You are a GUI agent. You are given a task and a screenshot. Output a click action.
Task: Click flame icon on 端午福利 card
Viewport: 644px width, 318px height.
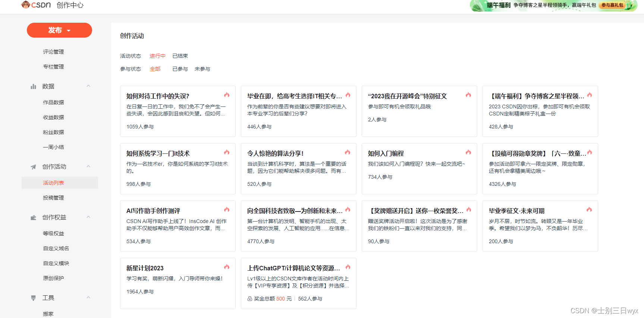click(x=590, y=95)
